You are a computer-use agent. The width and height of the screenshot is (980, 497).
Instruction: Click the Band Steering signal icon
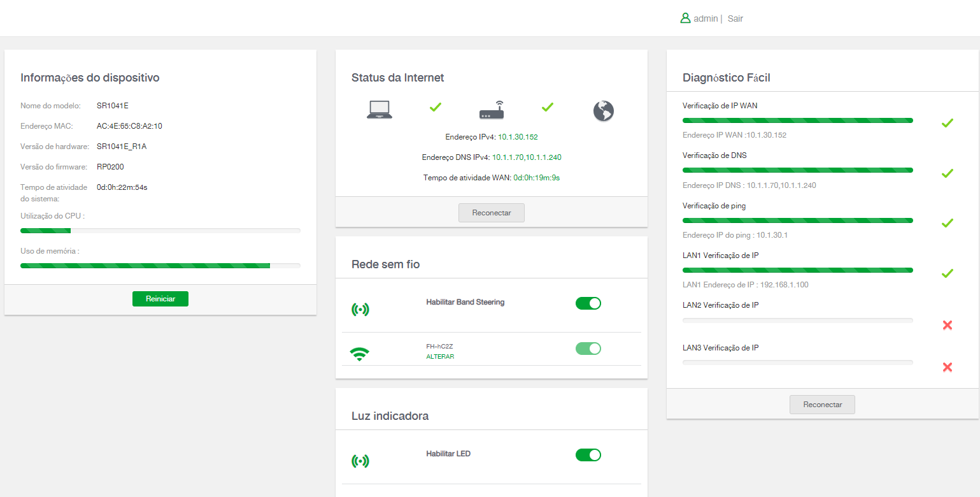360,310
